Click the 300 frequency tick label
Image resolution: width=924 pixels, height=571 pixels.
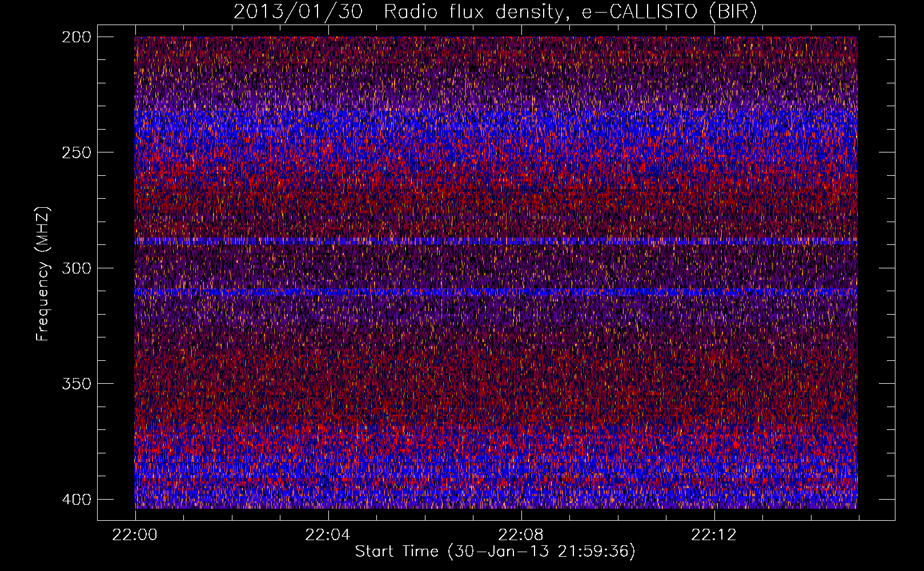[x=76, y=268]
